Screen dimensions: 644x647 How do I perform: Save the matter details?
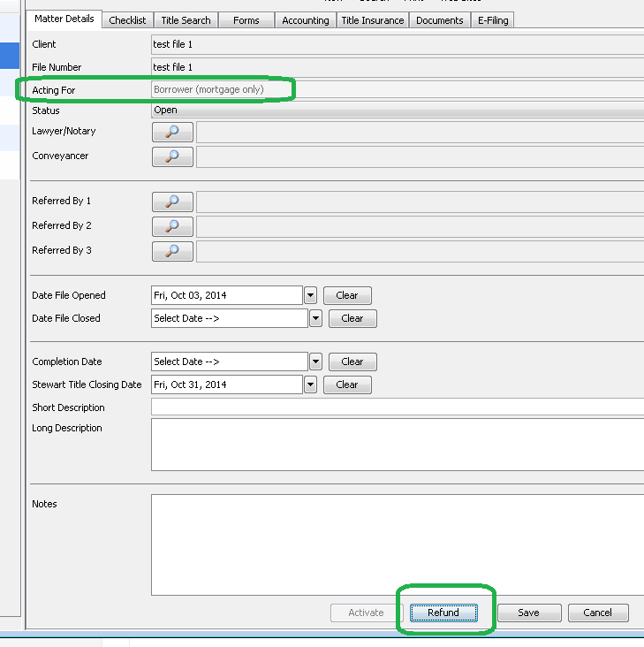coord(529,613)
